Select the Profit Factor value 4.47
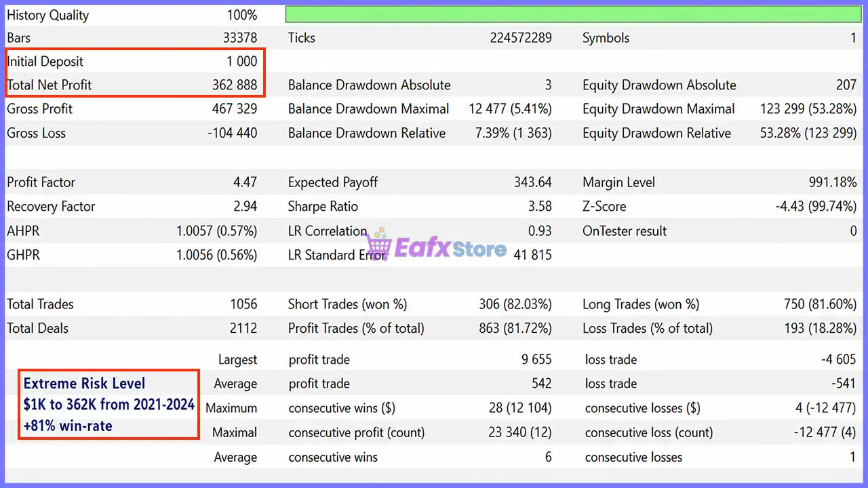 point(245,182)
